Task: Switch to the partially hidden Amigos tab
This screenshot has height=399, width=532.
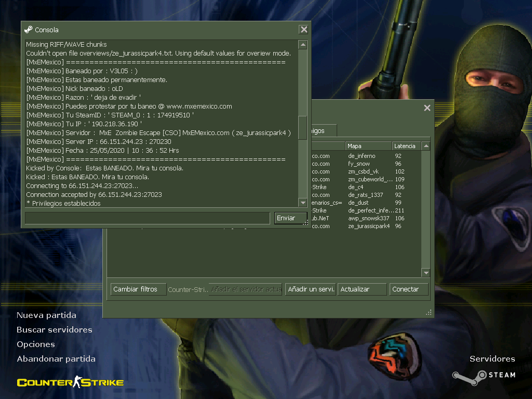Action: (324, 130)
